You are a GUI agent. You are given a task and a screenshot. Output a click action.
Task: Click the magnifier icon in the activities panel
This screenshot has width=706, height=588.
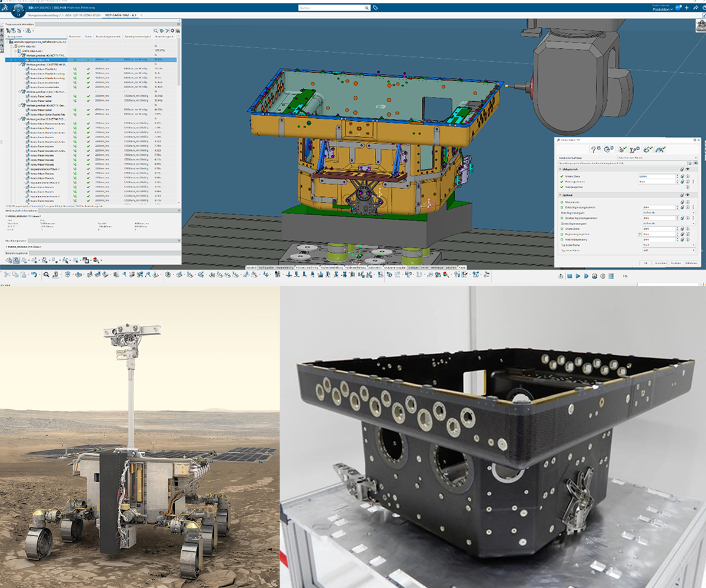[155, 31]
